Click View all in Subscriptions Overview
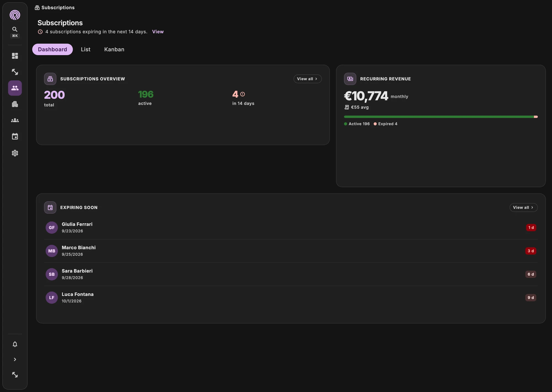This screenshot has height=392, width=552. pyautogui.click(x=307, y=79)
